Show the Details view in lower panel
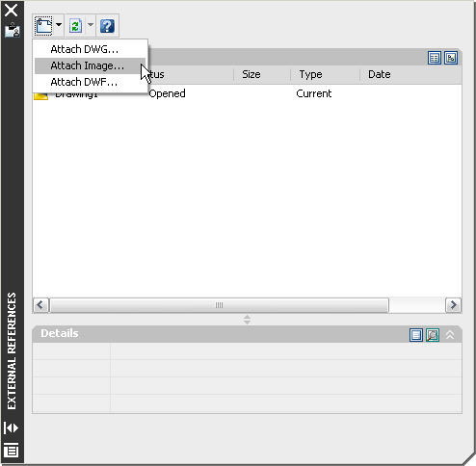Screen dimensions: 476x466 click(416, 335)
